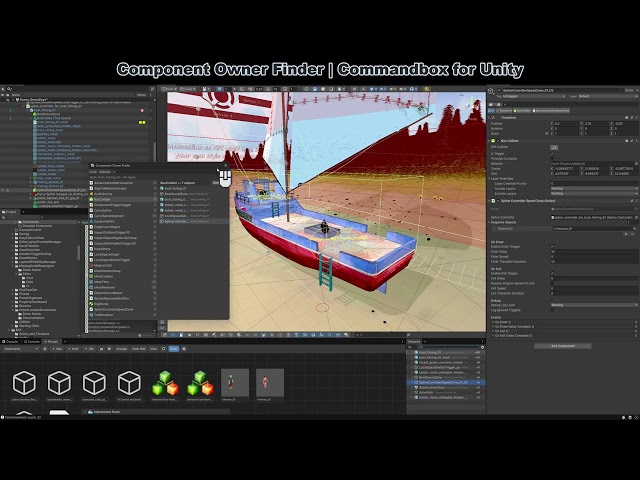Click the refresh icon on Pinwall toolbar
The image size is (640, 480).
point(164,349)
